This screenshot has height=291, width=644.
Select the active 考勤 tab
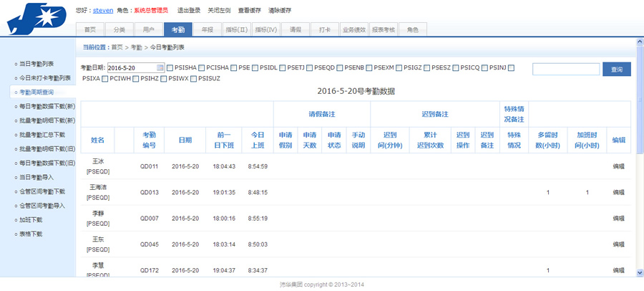point(178,29)
